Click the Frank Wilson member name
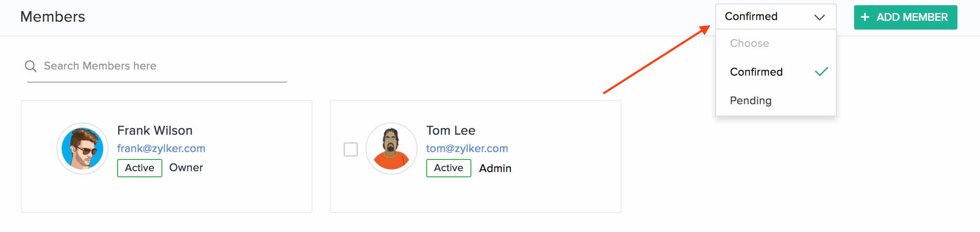This screenshot has height=232, width=980. click(155, 130)
